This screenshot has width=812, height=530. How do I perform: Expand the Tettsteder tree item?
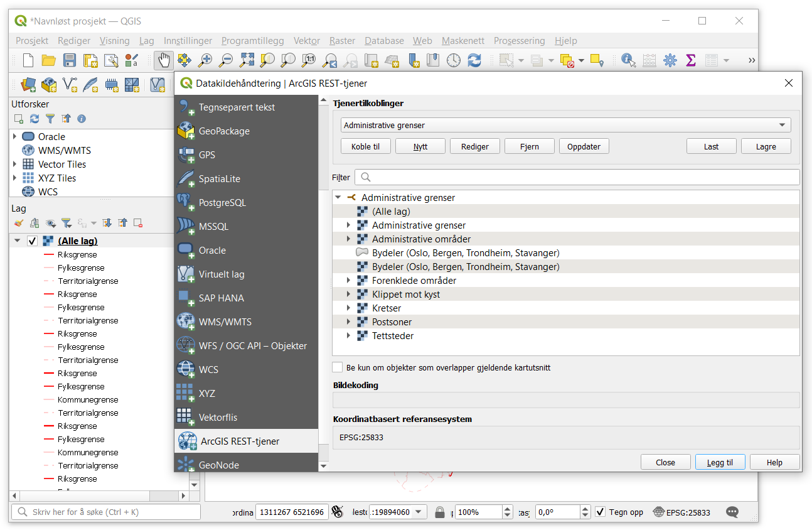(x=349, y=336)
